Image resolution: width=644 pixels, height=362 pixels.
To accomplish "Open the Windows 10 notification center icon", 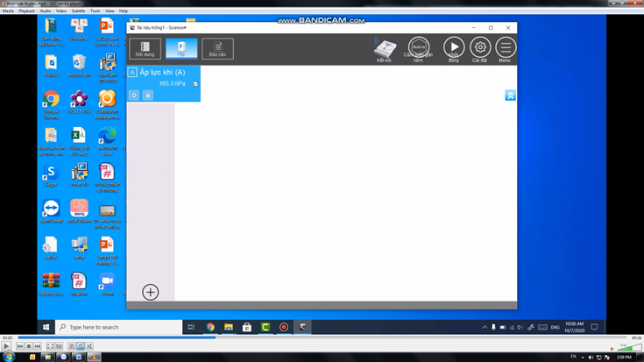I will 594,327.
